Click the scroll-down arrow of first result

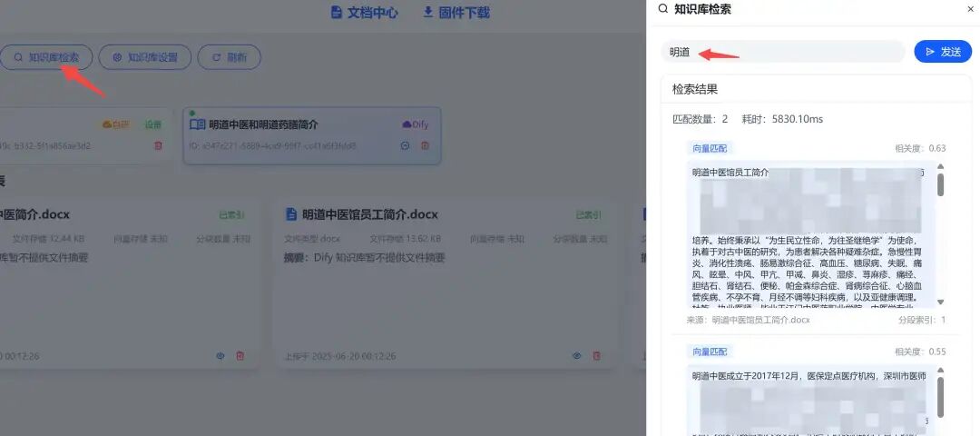coord(941,302)
